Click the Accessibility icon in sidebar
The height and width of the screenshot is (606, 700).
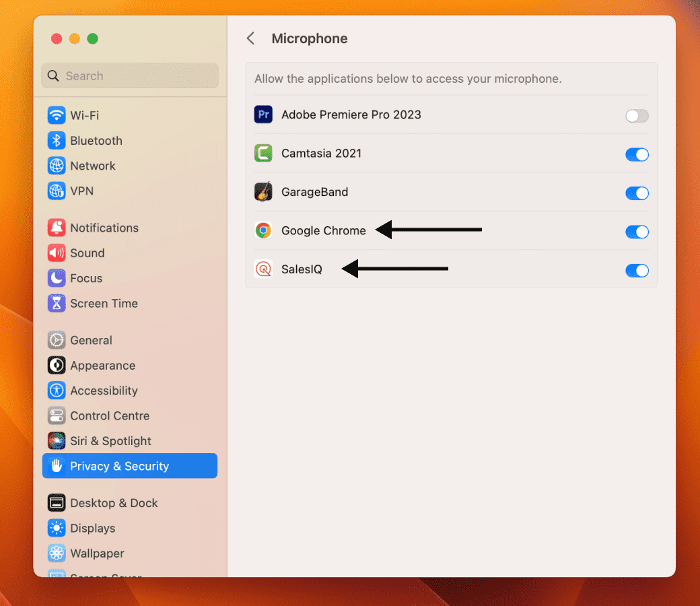[57, 391]
